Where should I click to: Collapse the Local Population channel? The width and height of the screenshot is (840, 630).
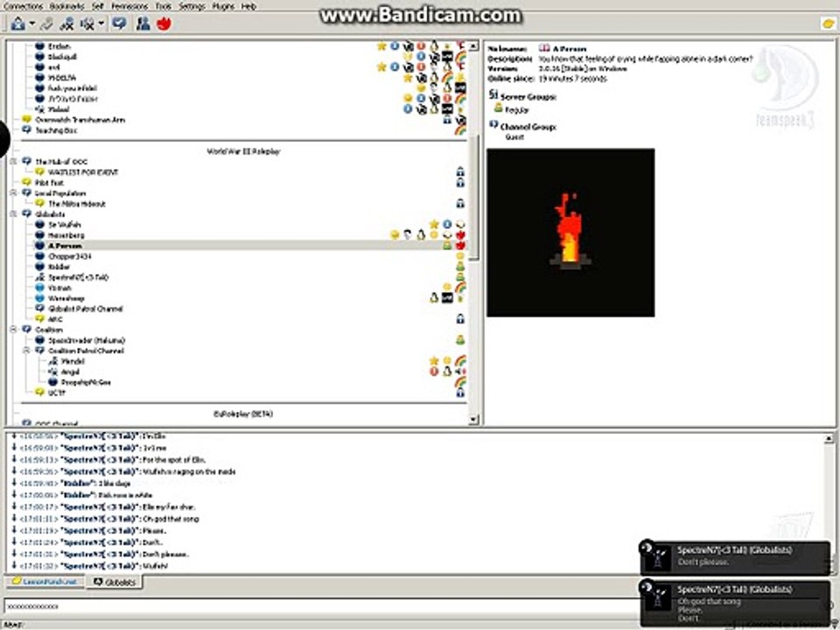coord(14,192)
